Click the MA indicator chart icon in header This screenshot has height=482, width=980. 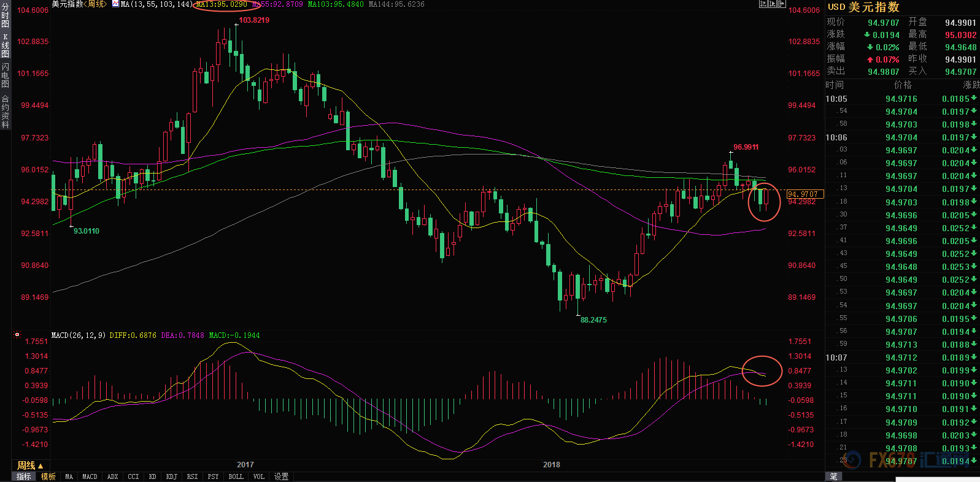(115, 4)
